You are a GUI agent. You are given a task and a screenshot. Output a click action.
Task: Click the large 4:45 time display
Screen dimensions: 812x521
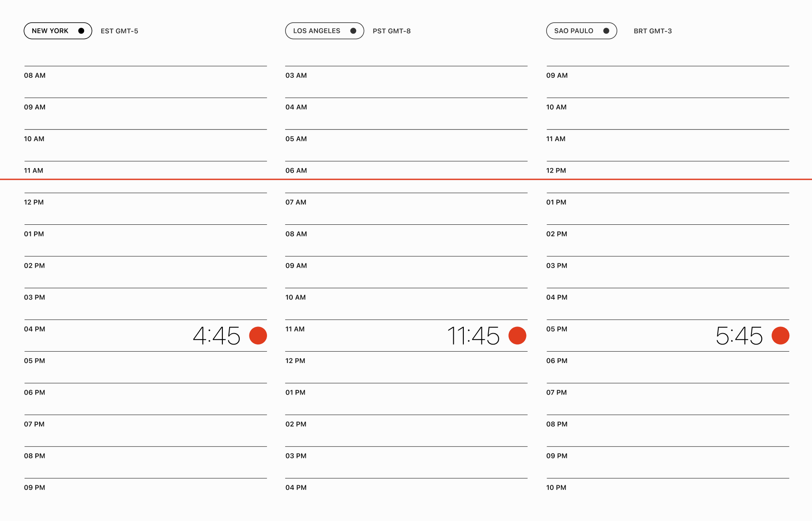point(217,336)
